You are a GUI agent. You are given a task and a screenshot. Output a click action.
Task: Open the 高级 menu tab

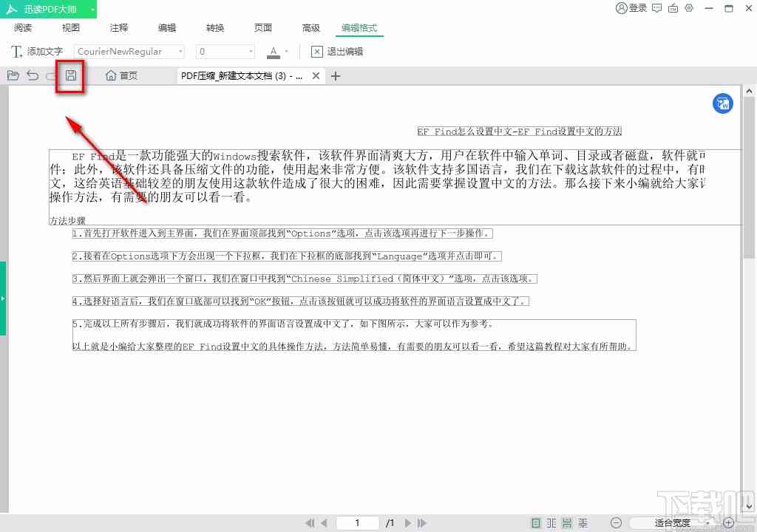click(x=311, y=28)
